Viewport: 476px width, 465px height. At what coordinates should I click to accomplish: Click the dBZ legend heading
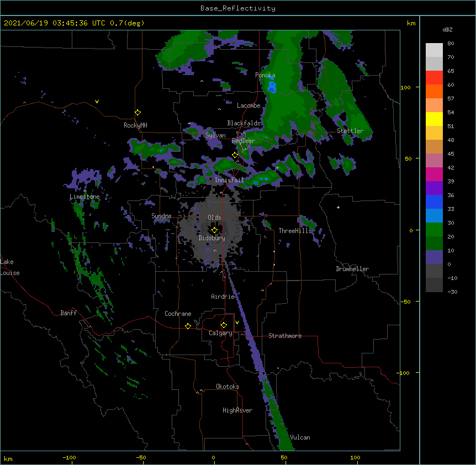pos(447,30)
